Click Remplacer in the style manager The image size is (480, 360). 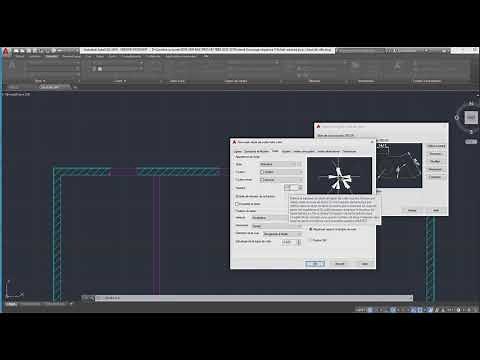pos(435,169)
